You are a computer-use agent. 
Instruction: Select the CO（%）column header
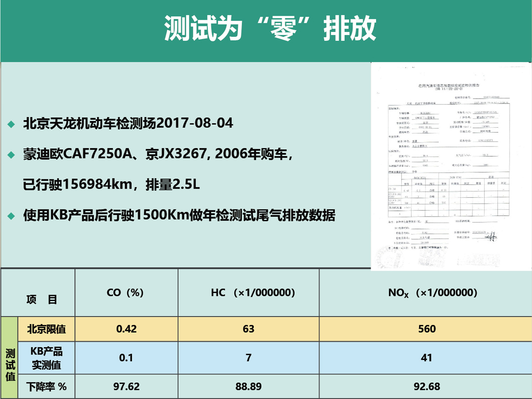point(126,293)
